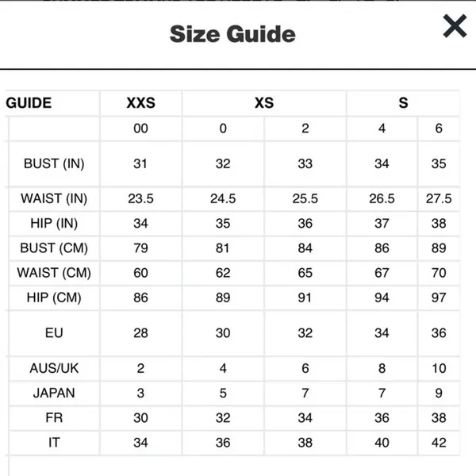
Task: Click BUST (CM) row label
Action: pos(54,248)
